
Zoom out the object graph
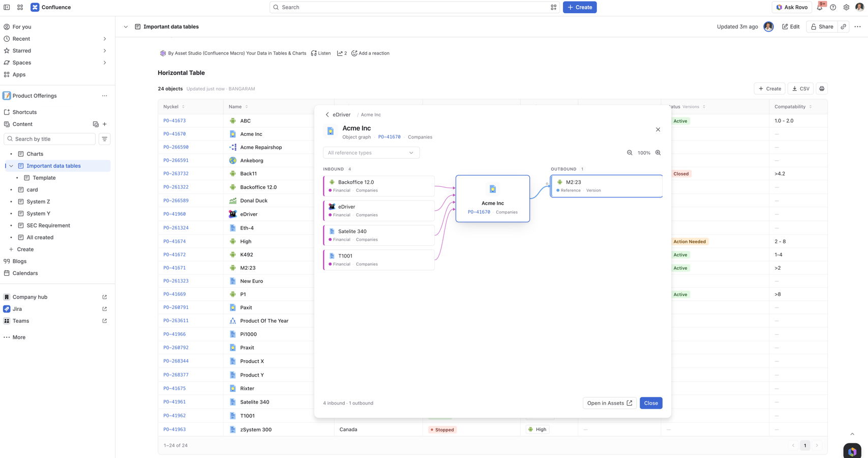(630, 153)
